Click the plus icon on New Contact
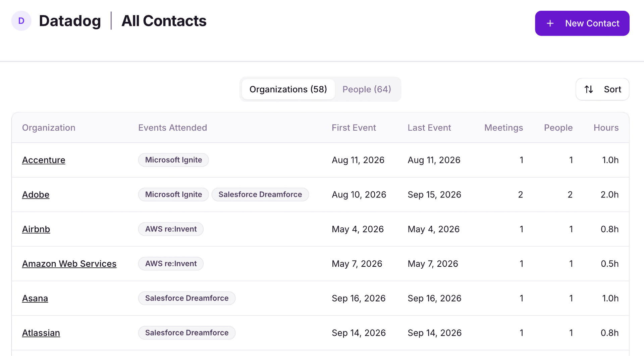The image size is (644, 356). tap(550, 23)
